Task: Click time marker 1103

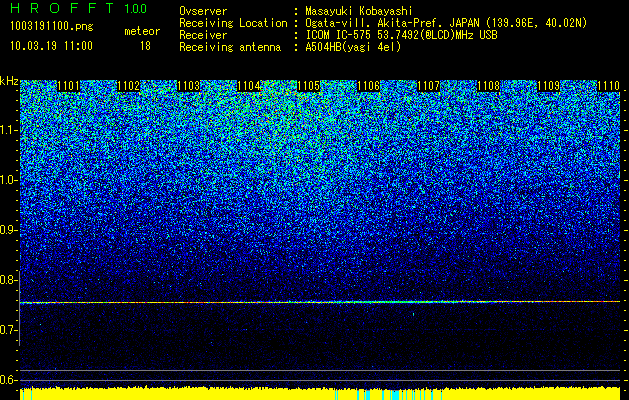Action: coord(189,86)
